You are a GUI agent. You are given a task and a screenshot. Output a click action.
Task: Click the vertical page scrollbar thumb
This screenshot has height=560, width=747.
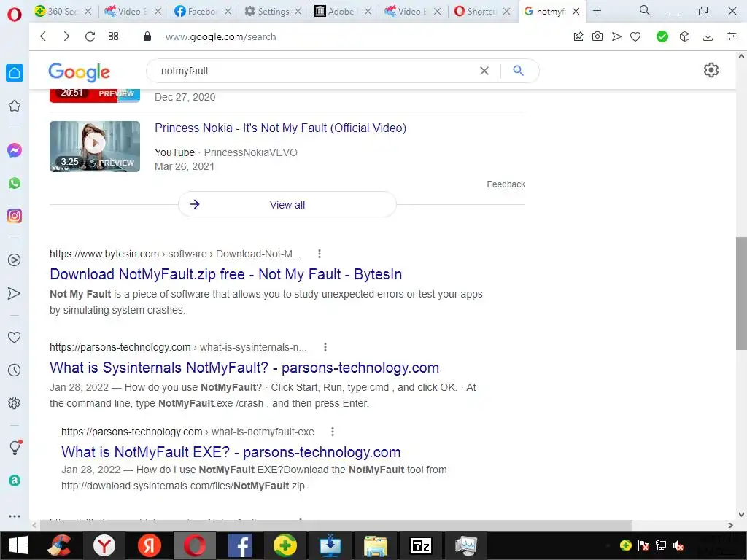pos(741,293)
